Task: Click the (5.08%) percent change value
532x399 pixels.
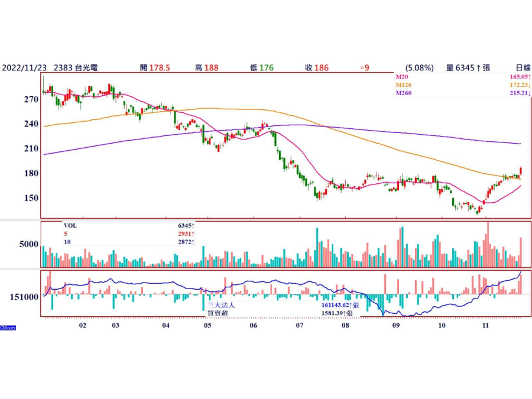Action: pos(420,68)
